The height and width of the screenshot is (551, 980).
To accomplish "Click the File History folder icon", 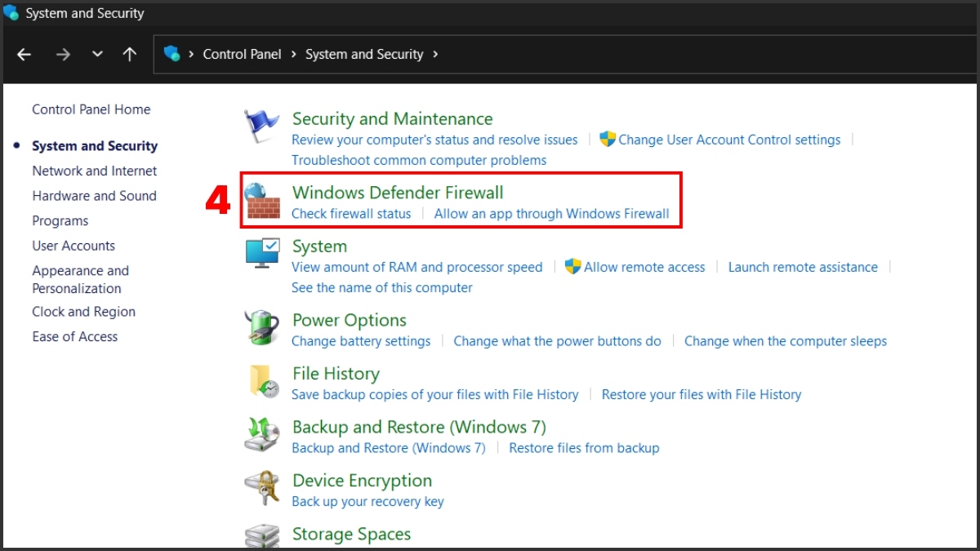I will point(264,381).
